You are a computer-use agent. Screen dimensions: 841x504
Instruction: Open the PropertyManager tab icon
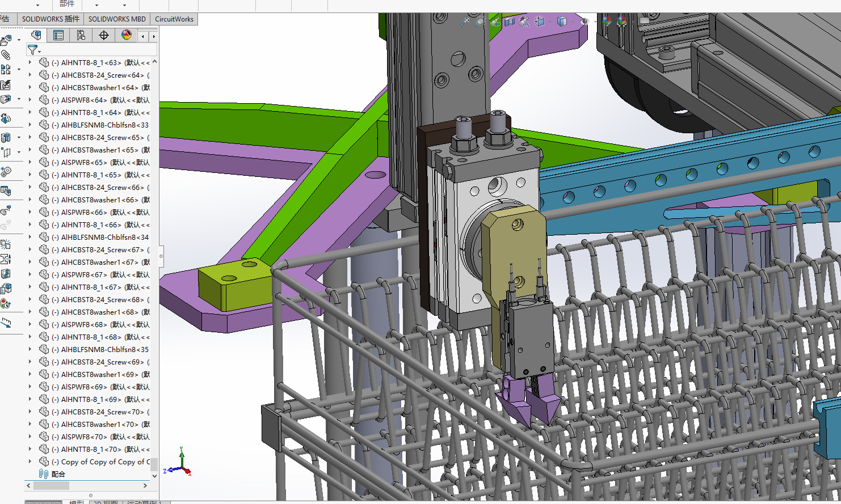point(58,35)
